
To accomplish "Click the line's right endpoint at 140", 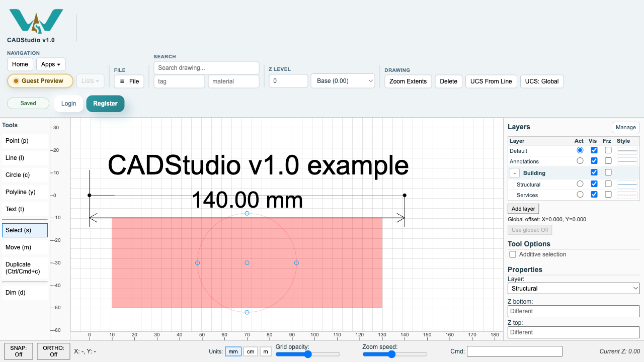I will (x=405, y=195).
